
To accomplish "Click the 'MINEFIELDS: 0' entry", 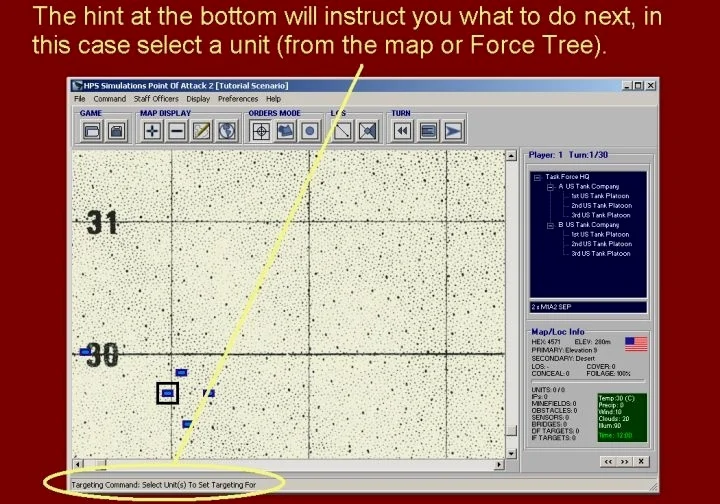I will [x=554, y=403].
